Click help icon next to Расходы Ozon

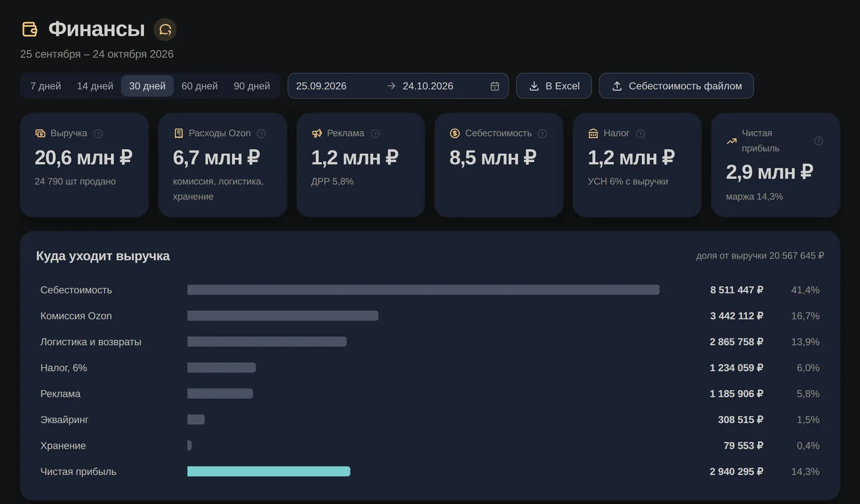click(261, 133)
